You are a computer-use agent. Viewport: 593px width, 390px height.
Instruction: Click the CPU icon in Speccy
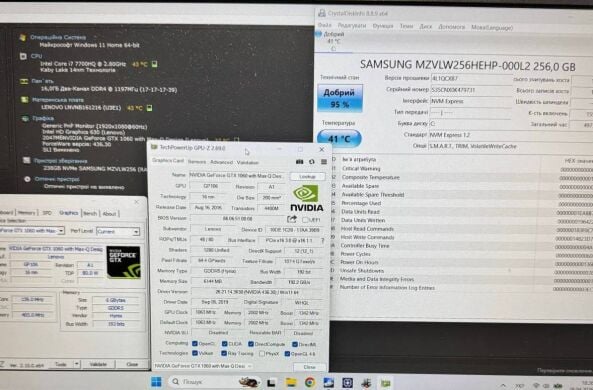pyautogui.click(x=23, y=56)
